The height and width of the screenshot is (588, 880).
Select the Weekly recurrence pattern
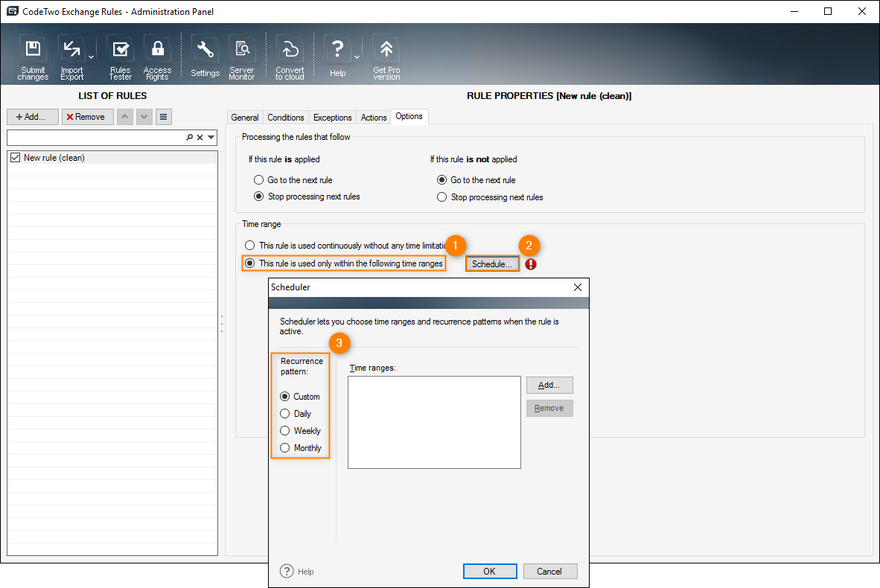(x=285, y=430)
